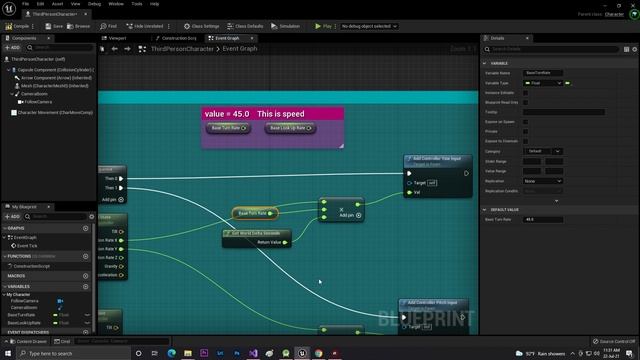Open Browse in the toolbar
The image size is (640, 360).
(78, 26)
